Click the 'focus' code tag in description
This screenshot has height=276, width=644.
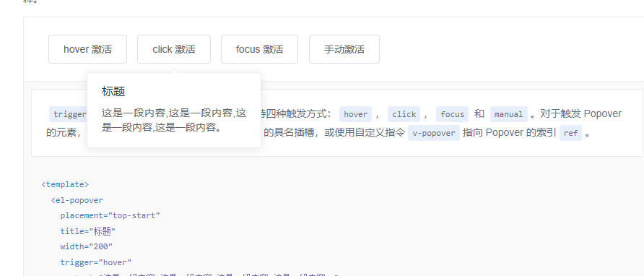[452, 114]
